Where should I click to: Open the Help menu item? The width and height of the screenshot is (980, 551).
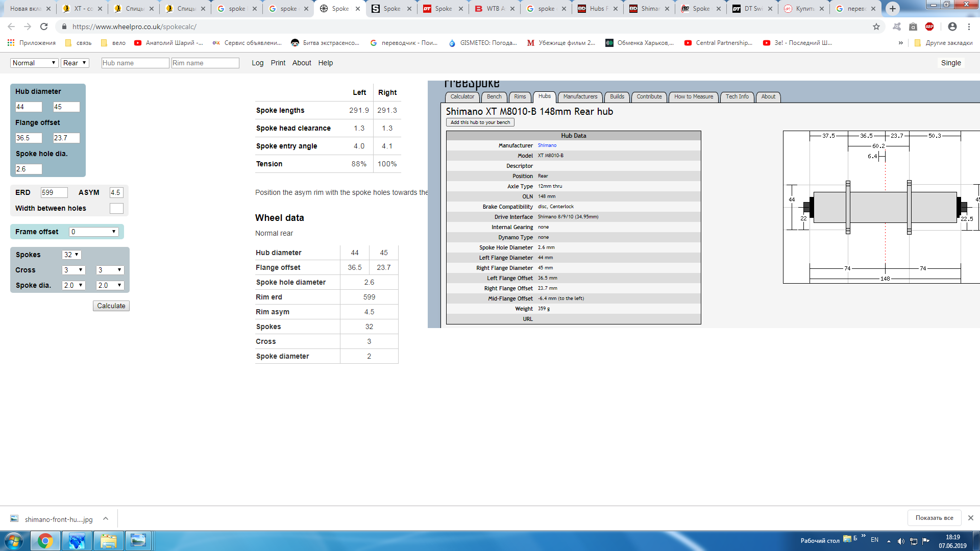pos(325,63)
